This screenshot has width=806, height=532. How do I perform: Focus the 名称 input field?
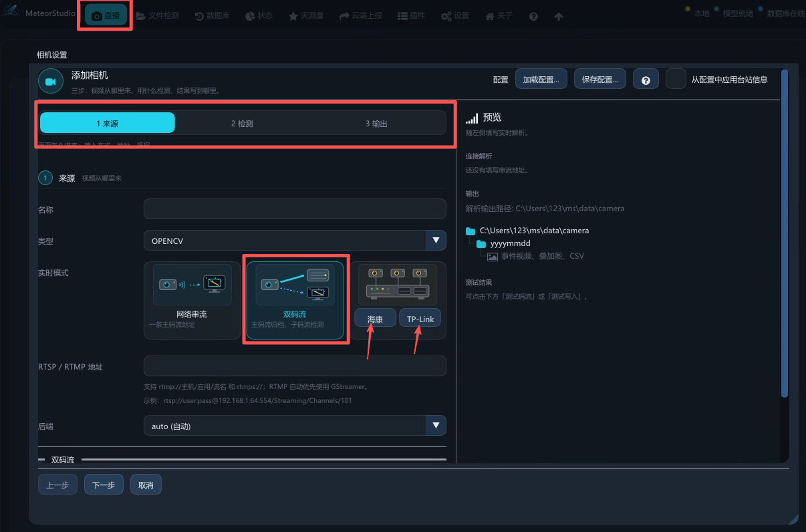click(295, 209)
